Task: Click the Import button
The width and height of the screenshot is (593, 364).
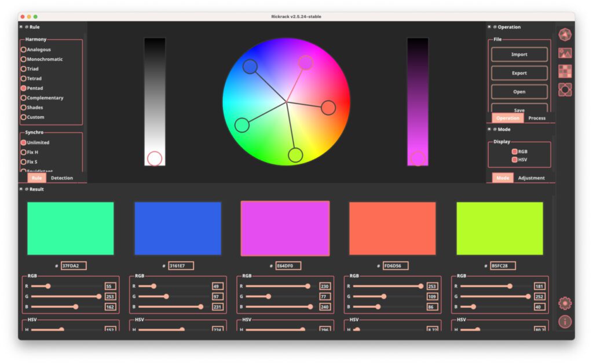Action: point(519,54)
